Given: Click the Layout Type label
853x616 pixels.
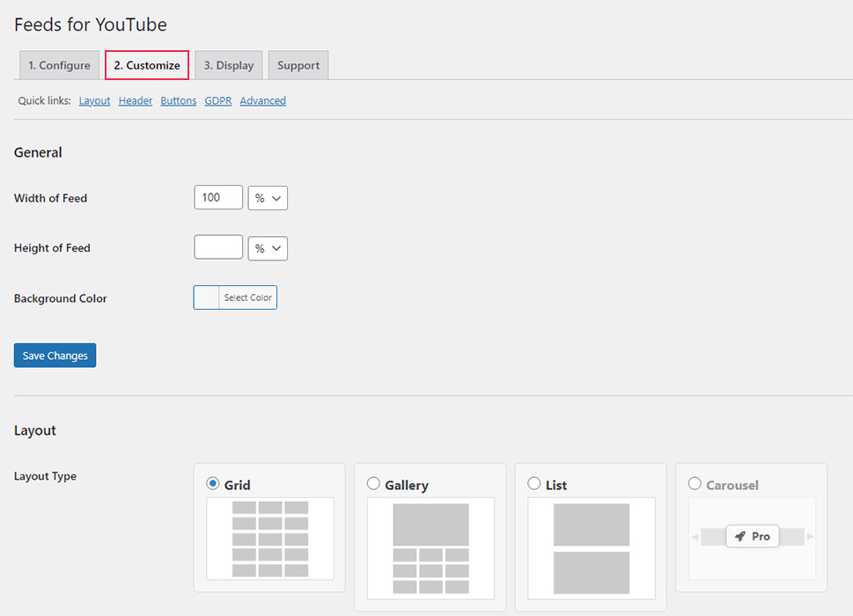Looking at the screenshot, I should pyautogui.click(x=45, y=476).
